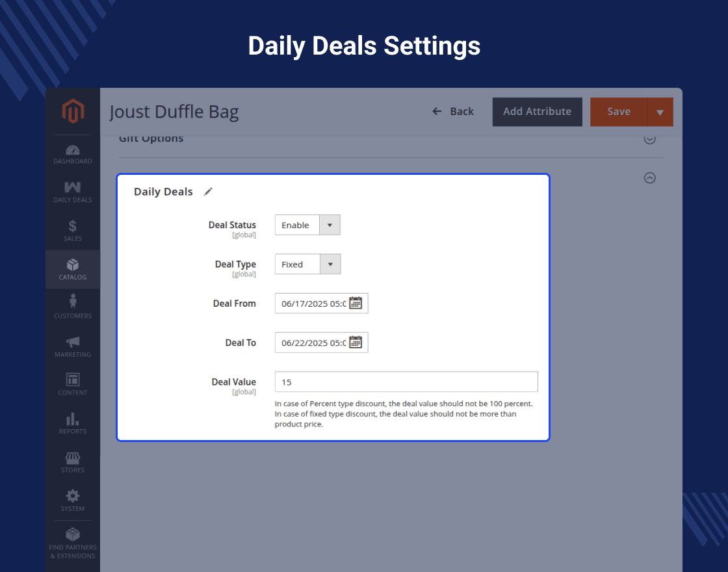Image resolution: width=728 pixels, height=572 pixels.
Task: Expand the Save button options arrow
Action: pyautogui.click(x=660, y=112)
